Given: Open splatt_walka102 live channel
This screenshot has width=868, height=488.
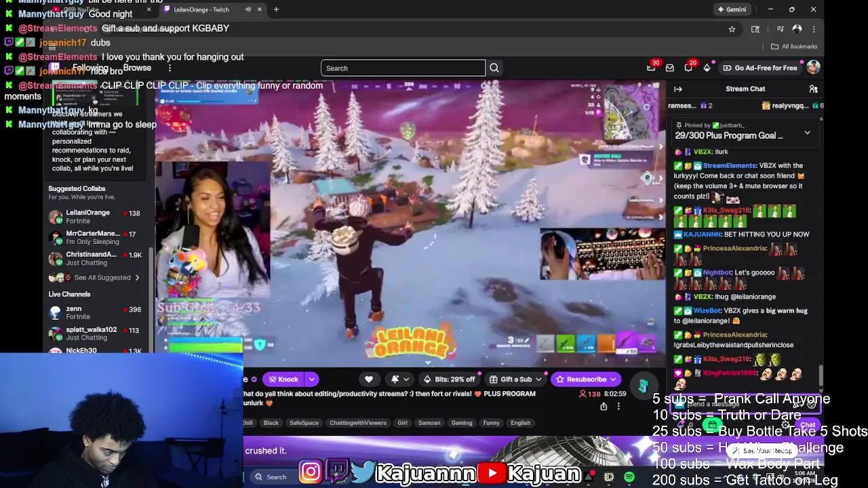Looking at the screenshot, I should 95,333.
